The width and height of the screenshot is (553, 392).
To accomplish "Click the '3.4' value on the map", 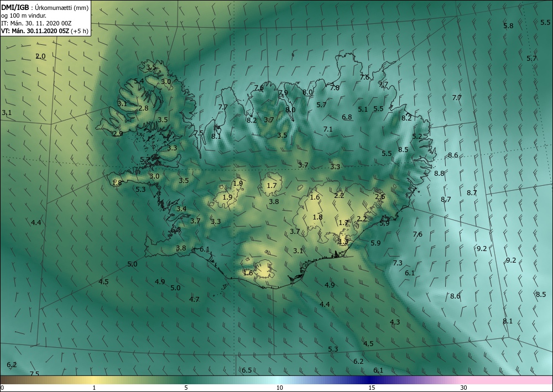I will point(181,208).
